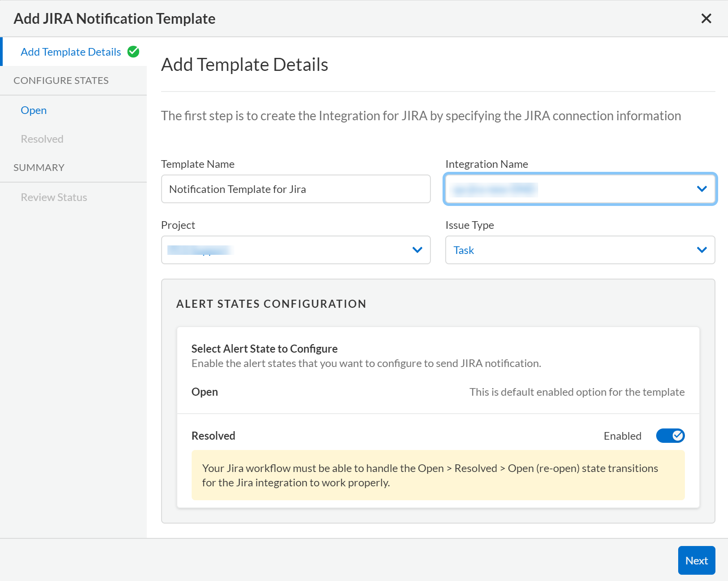Expand the Project dropdown
This screenshot has height=581, width=728.
pyautogui.click(x=296, y=250)
